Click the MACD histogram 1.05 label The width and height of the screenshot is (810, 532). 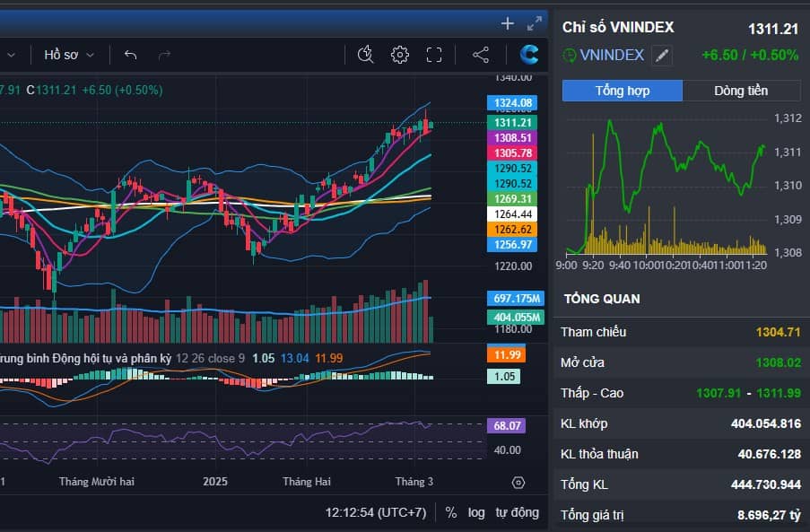(503, 377)
